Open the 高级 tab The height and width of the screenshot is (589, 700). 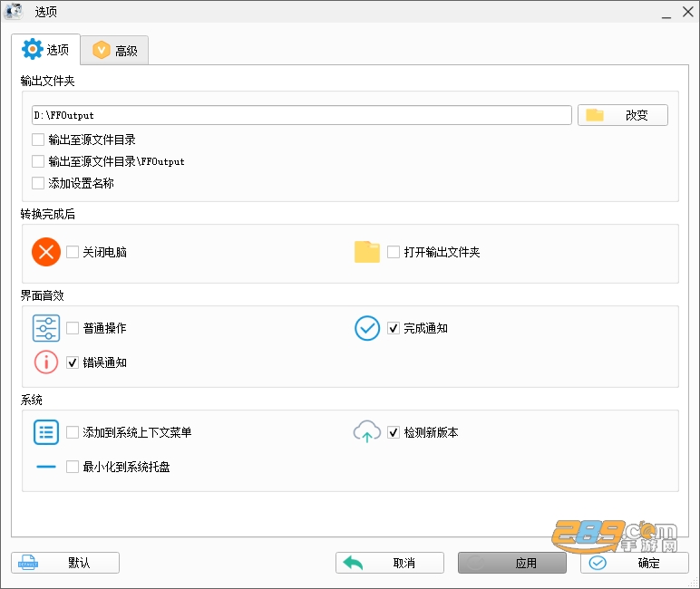click(115, 51)
